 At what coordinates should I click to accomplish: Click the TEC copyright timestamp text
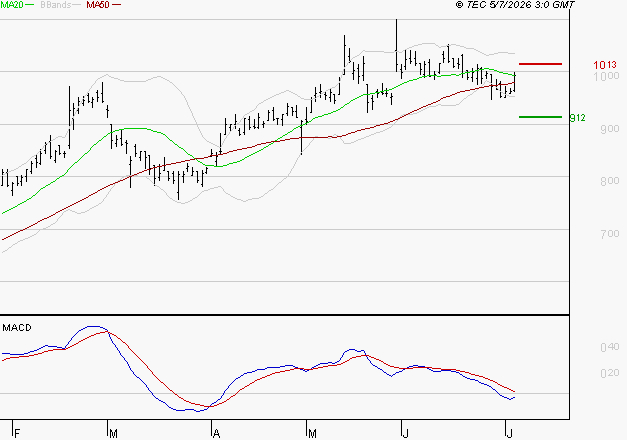click(x=515, y=5)
